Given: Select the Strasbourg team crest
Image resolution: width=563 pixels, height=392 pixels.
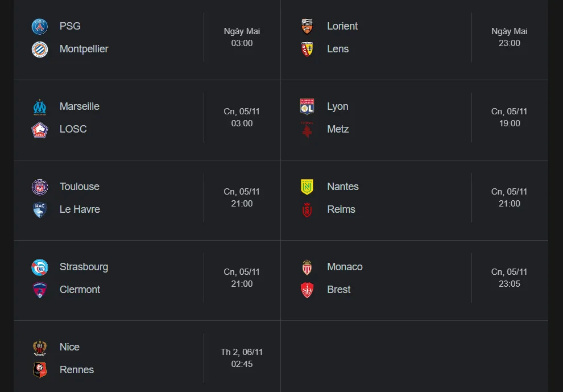Looking at the screenshot, I should pos(40,267).
